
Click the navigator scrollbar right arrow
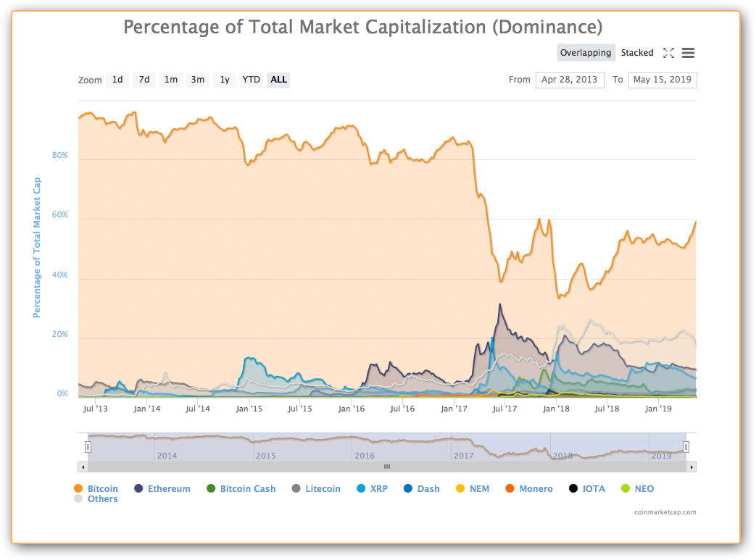coord(691,467)
